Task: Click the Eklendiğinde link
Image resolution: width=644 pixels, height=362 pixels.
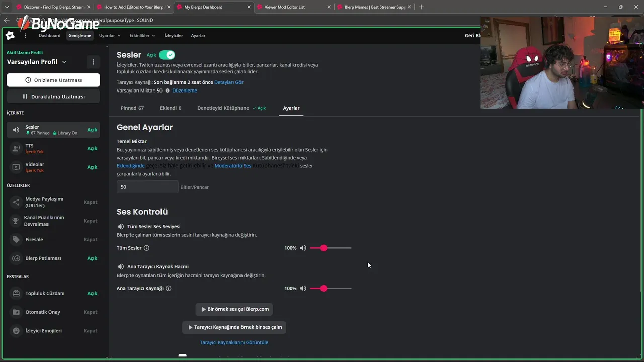Action: click(x=131, y=166)
